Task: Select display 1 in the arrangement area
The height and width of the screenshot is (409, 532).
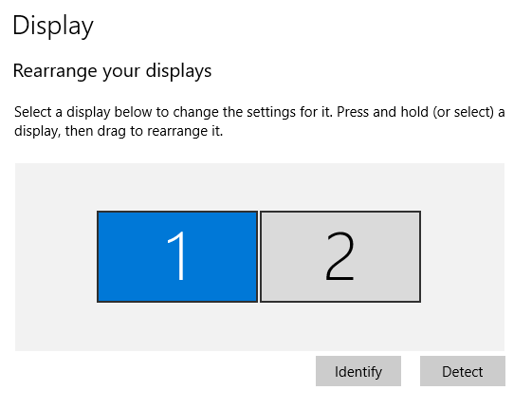Action: 177,256
